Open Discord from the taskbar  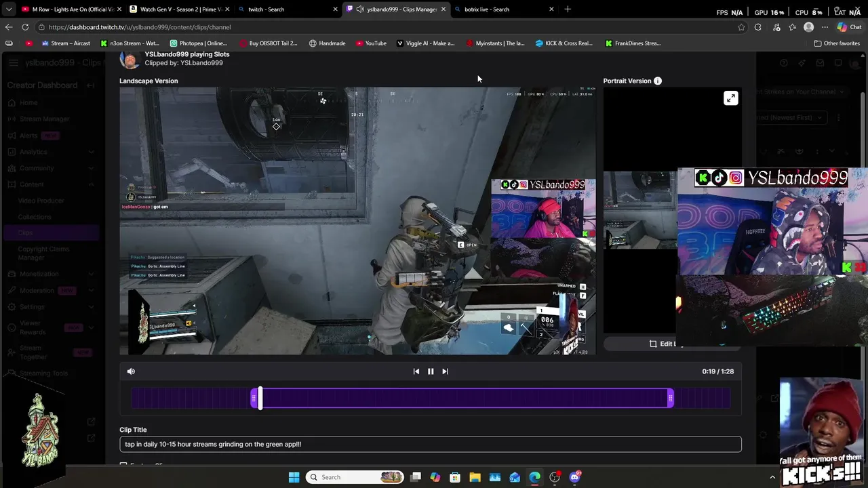pyautogui.click(x=574, y=477)
